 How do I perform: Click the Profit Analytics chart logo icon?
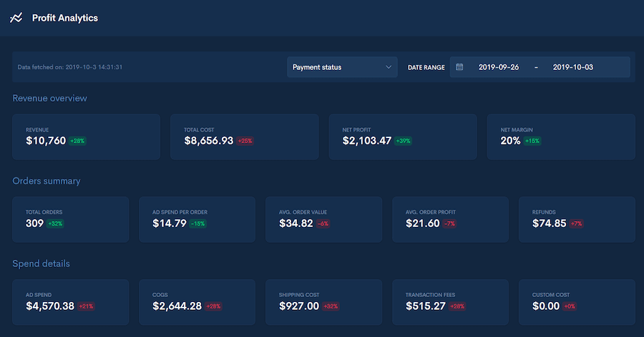(16, 18)
